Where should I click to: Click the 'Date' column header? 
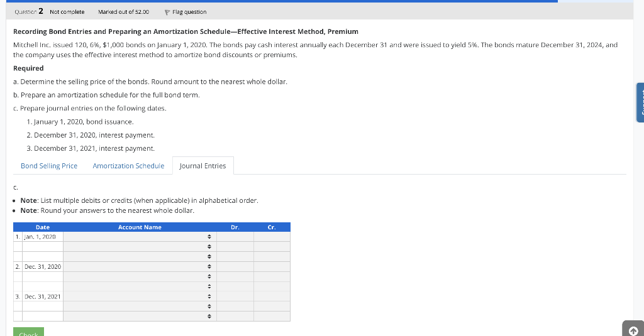(x=43, y=227)
